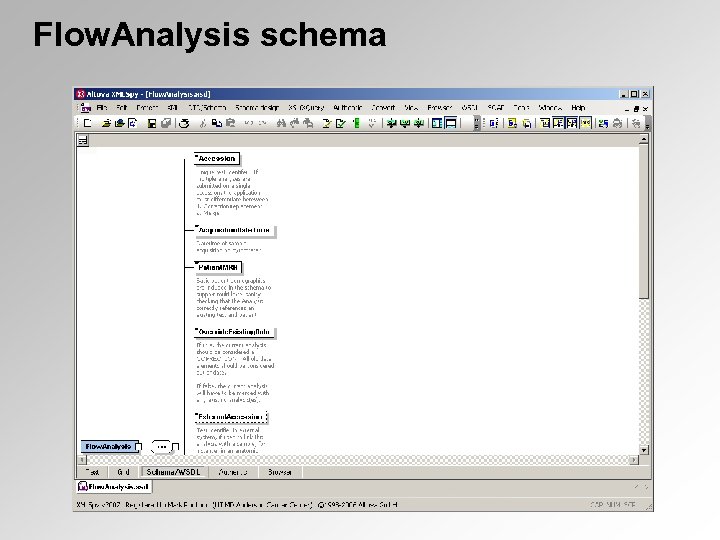This screenshot has height=540, width=720.
Task: Click the Open URL folder-with-globe icon
Action: [119, 123]
